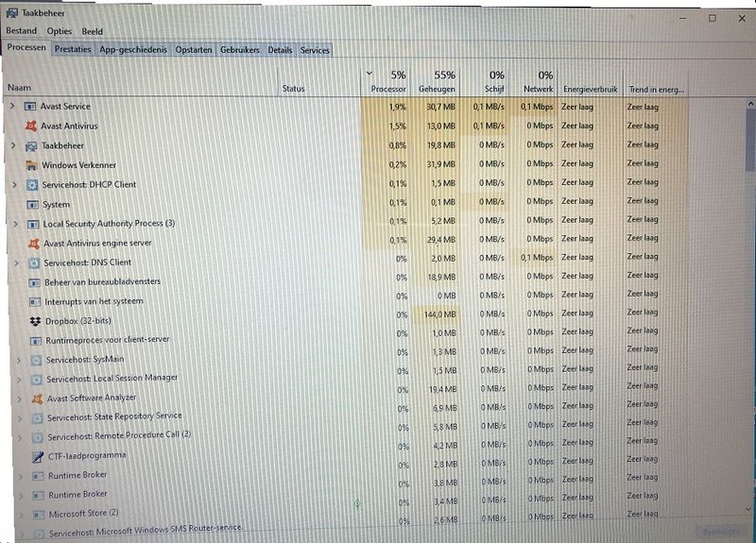Viewport: 756px width, 543px height.
Task: Click the Avast Software Analyzer icon
Action: (x=37, y=399)
